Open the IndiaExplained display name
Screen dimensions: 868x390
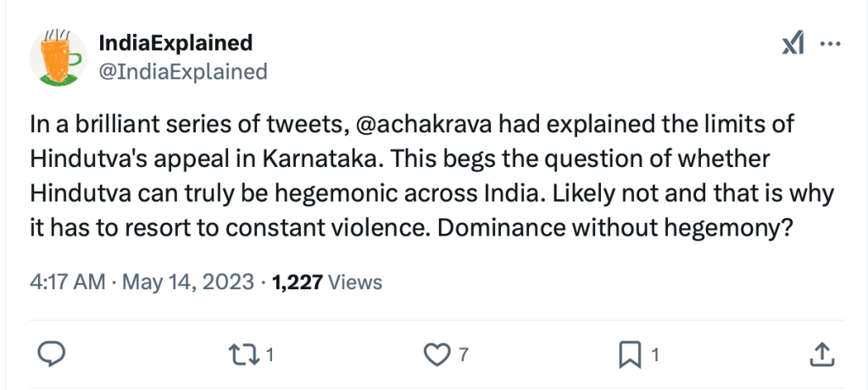pos(175,42)
